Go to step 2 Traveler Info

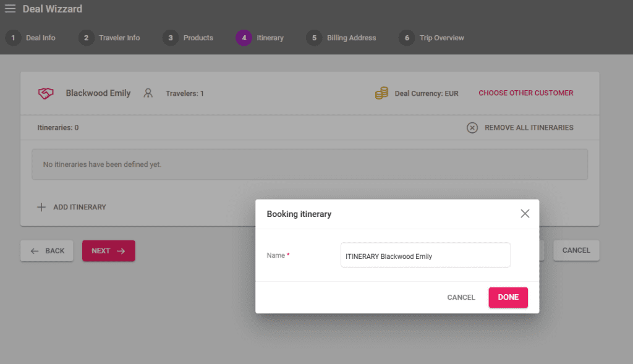[x=109, y=38]
